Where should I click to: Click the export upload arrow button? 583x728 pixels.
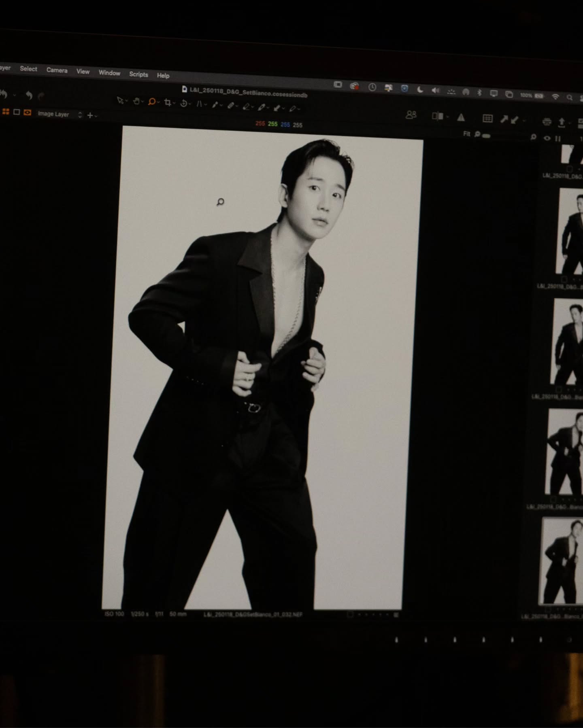tap(562, 122)
